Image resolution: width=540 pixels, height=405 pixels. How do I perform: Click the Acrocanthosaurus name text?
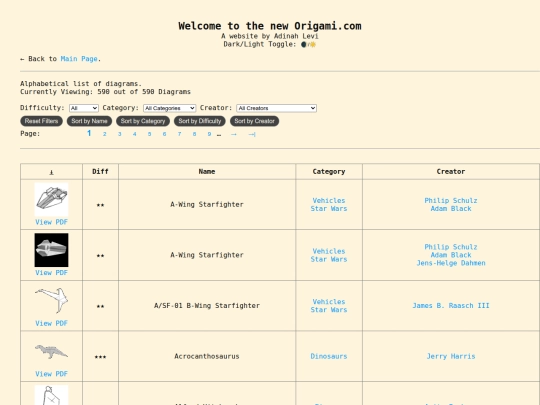tap(207, 356)
